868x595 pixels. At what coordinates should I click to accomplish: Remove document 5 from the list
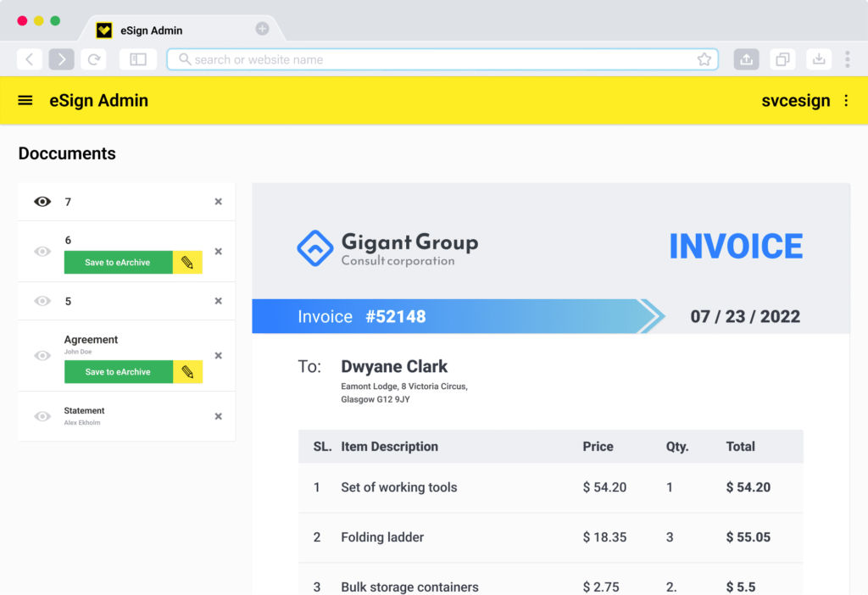(218, 301)
